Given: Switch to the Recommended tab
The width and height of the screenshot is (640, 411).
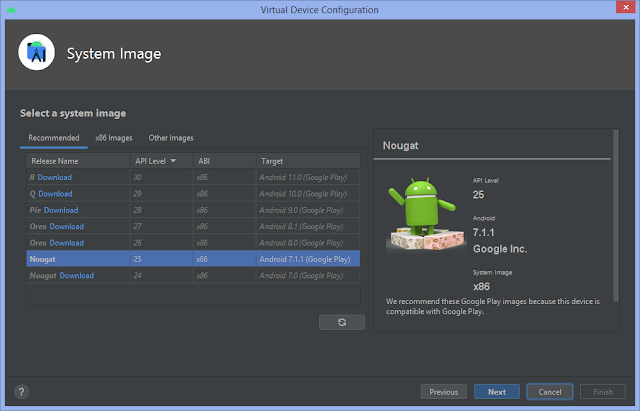Looking at the screenshot, I should [53, 138].
